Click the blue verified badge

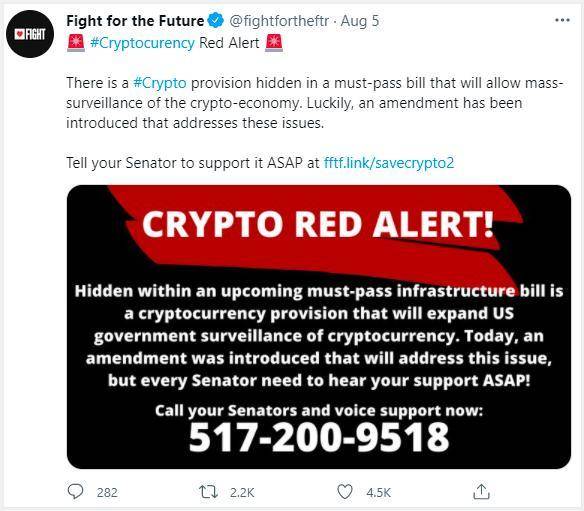(216, 20)
